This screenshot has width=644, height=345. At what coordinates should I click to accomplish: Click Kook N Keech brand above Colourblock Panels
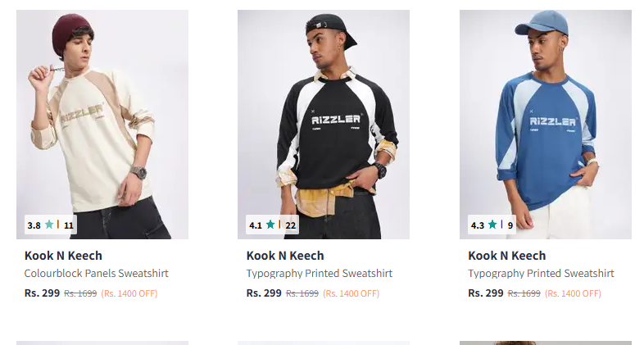(63, 256)
